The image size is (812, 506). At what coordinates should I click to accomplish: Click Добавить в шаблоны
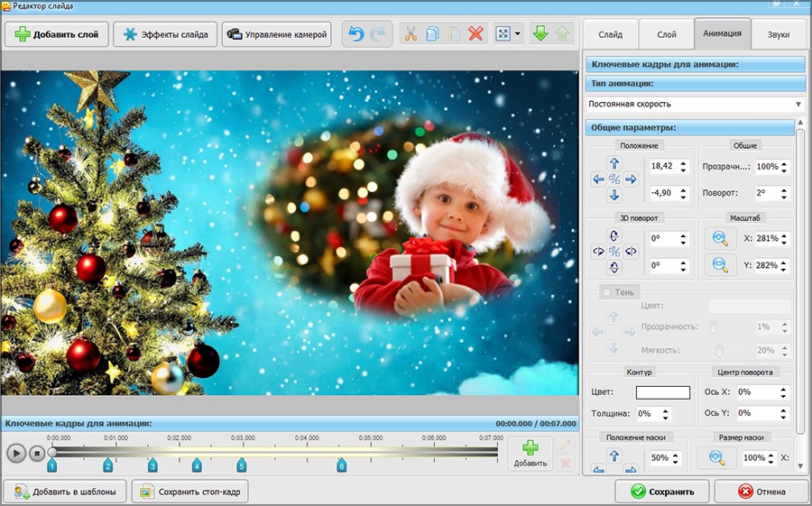click(65, 492)
